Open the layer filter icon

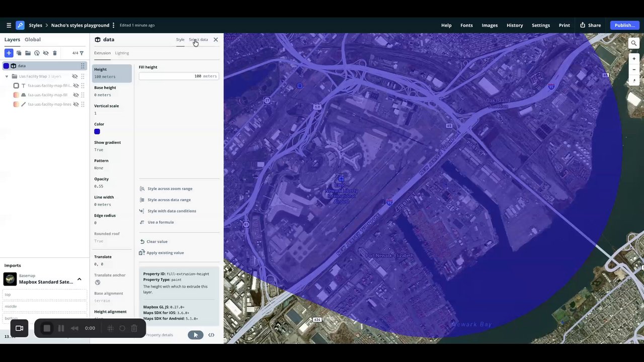pyautogui.click(x=82, y=53)
